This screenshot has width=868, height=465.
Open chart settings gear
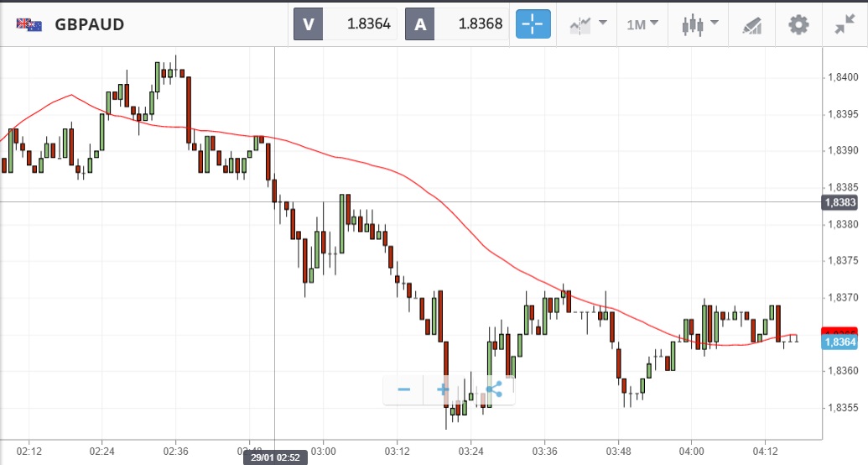point(798,24)
